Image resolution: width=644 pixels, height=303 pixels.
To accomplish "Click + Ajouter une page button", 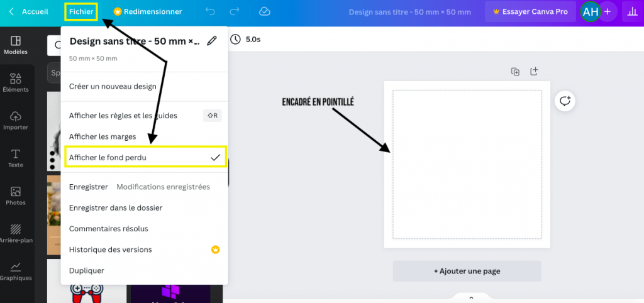I will tap(467, 271).
